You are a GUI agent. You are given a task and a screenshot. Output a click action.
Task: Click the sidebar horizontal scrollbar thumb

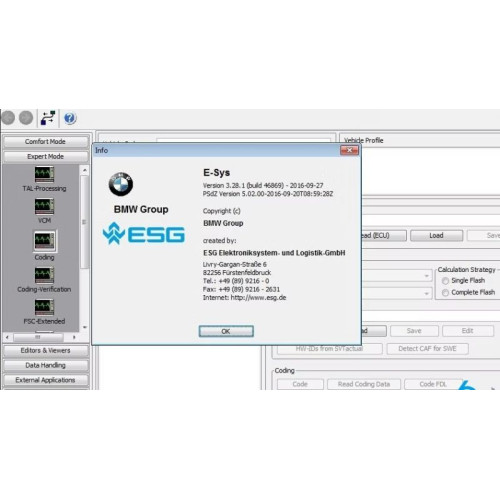coord(38,337)
